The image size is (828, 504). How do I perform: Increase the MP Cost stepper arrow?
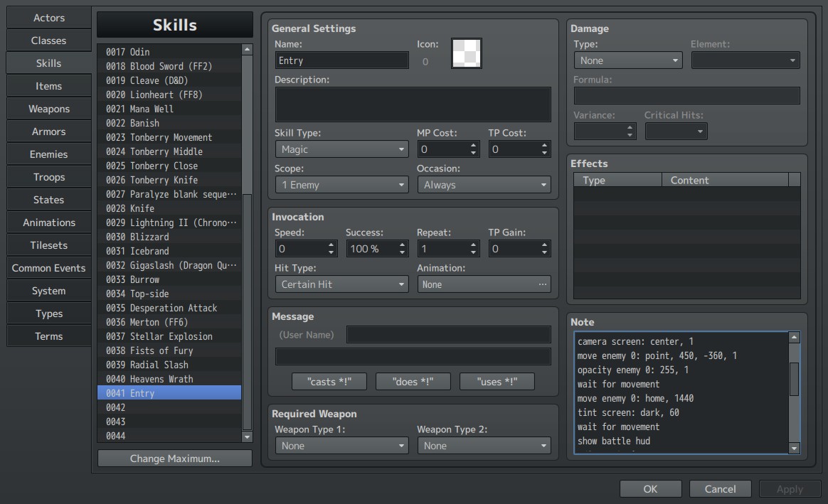tap(473, 146)
